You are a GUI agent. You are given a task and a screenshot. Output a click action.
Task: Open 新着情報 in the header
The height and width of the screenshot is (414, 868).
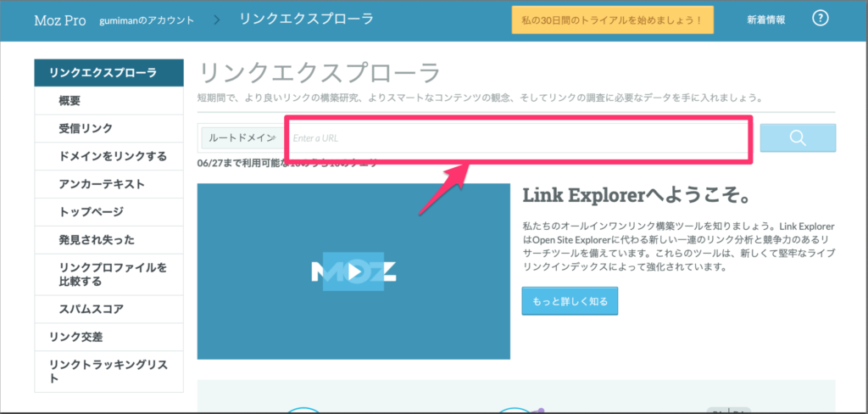pyautogui.click(x=765, y=20)
